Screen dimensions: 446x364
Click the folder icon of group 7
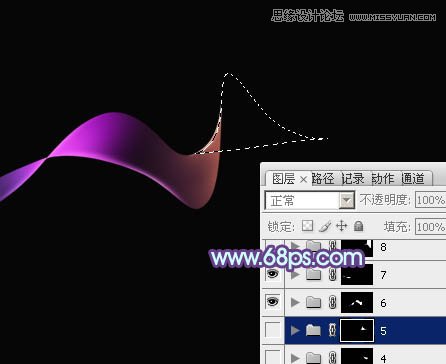(x=313, y=275)
